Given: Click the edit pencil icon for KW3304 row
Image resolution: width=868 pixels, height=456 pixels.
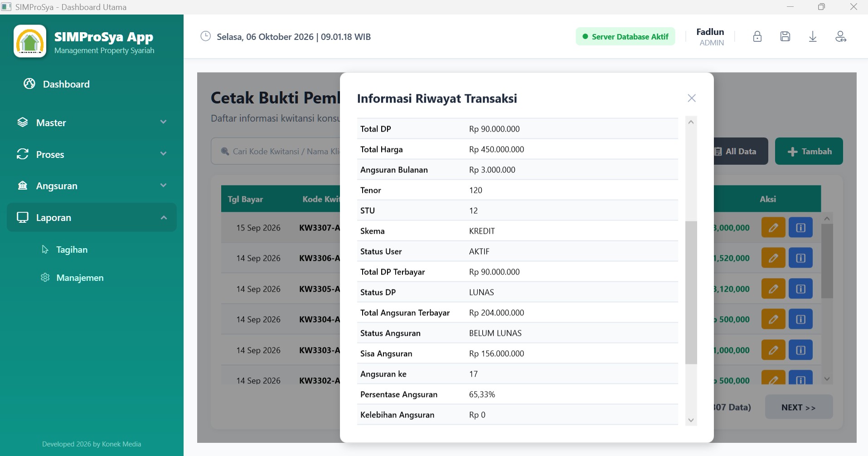Looking at the screenshot, I should [773, 319].
